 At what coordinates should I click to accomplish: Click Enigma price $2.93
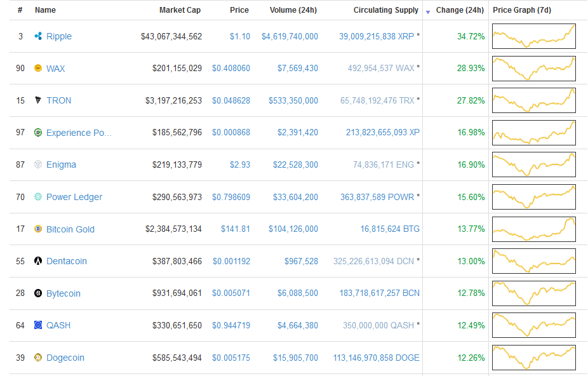240,164
